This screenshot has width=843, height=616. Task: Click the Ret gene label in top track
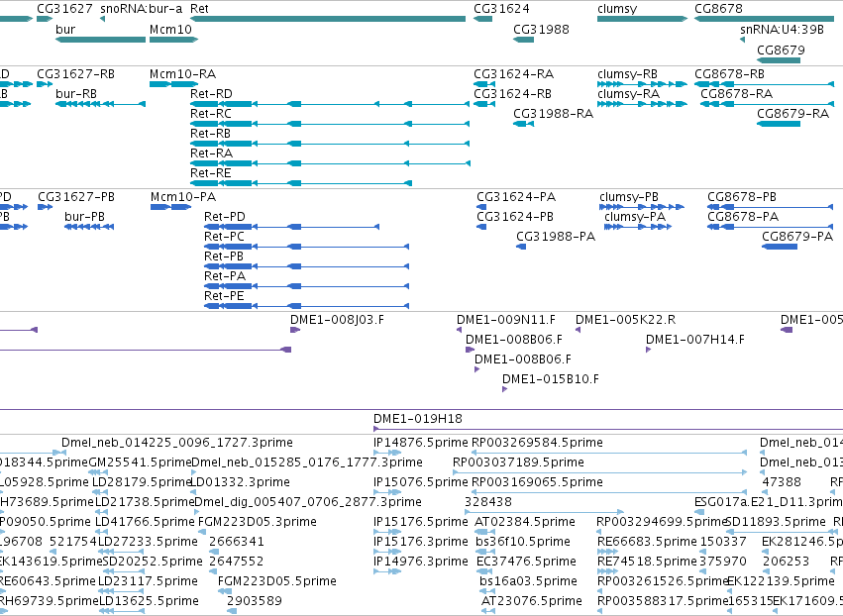click(x=199, y=9)
